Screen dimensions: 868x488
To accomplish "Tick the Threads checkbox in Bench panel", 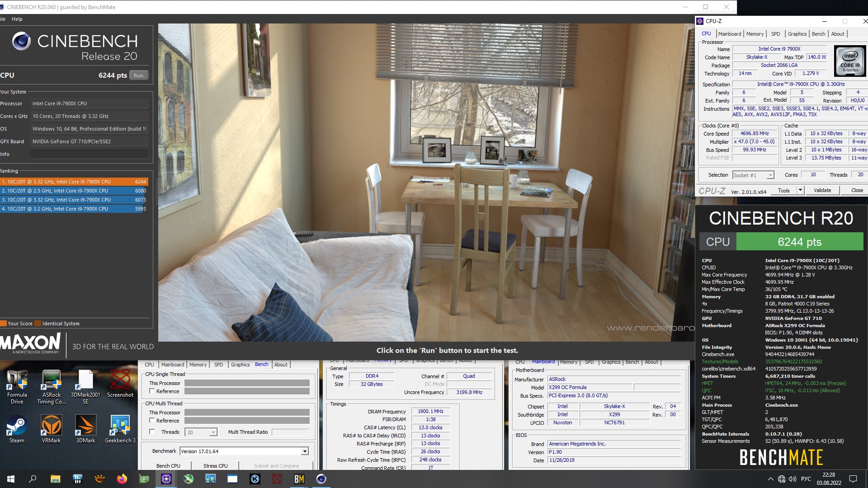I will (152, 432).
